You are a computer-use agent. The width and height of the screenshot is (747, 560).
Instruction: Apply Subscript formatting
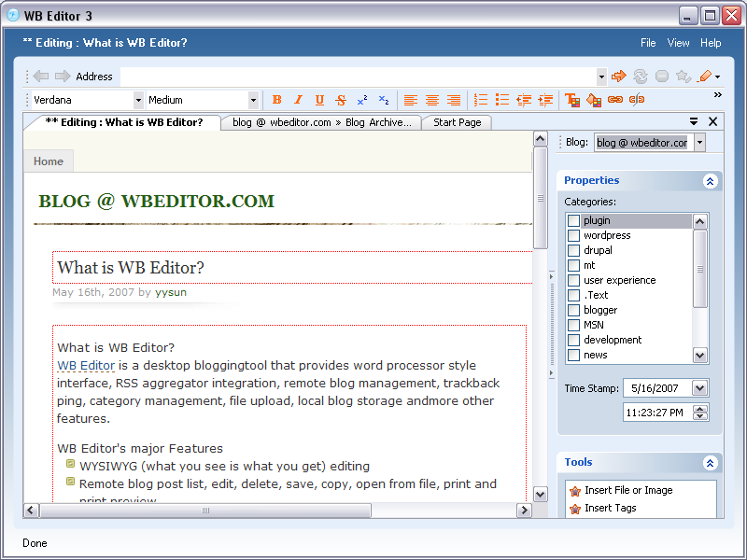384,100
